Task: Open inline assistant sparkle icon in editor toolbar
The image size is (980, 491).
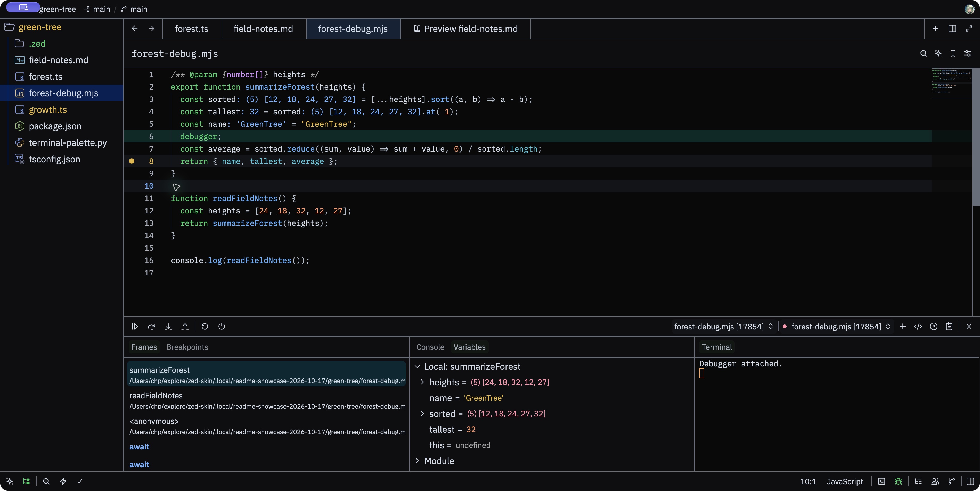Action: 938,53
